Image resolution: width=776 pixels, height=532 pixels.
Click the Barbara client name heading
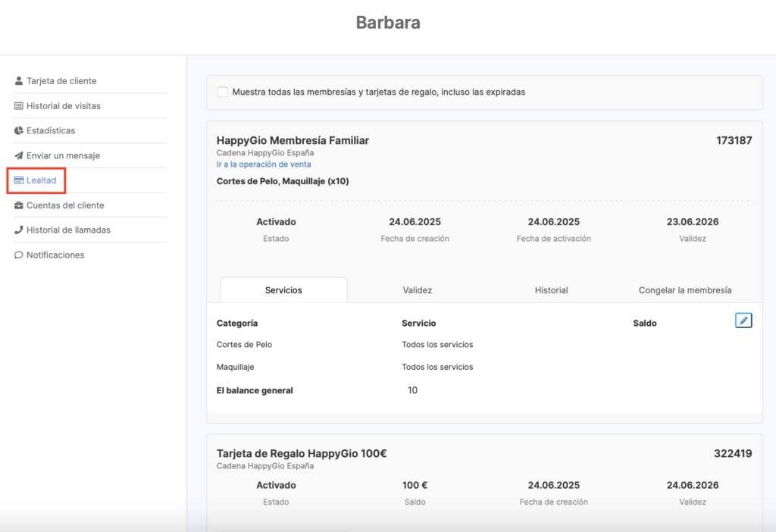[388, 23]
